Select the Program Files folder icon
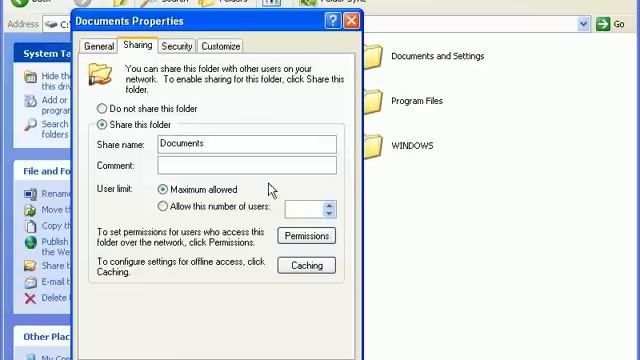Viewport: 640px width, 360px height. tap(373, 101)
